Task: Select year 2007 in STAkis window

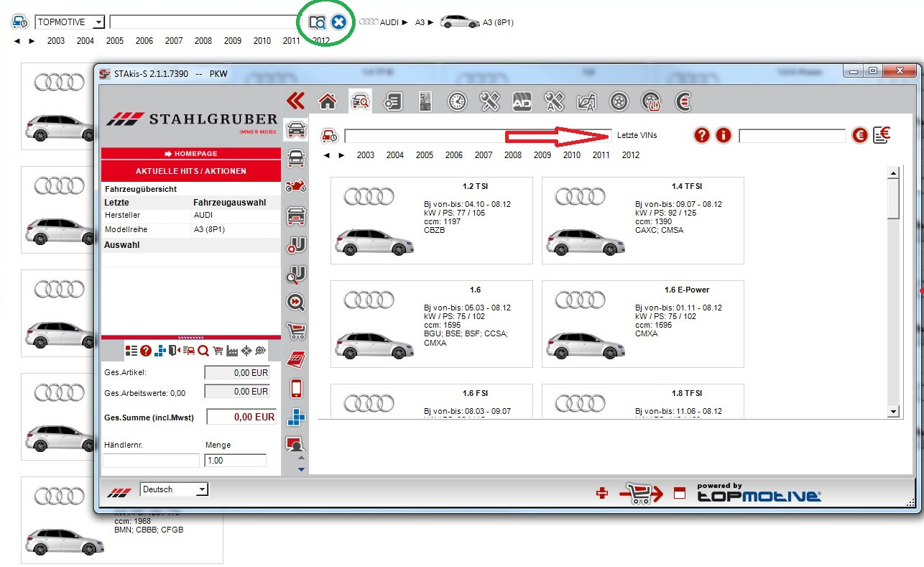Action: click(x=484, y=155)
